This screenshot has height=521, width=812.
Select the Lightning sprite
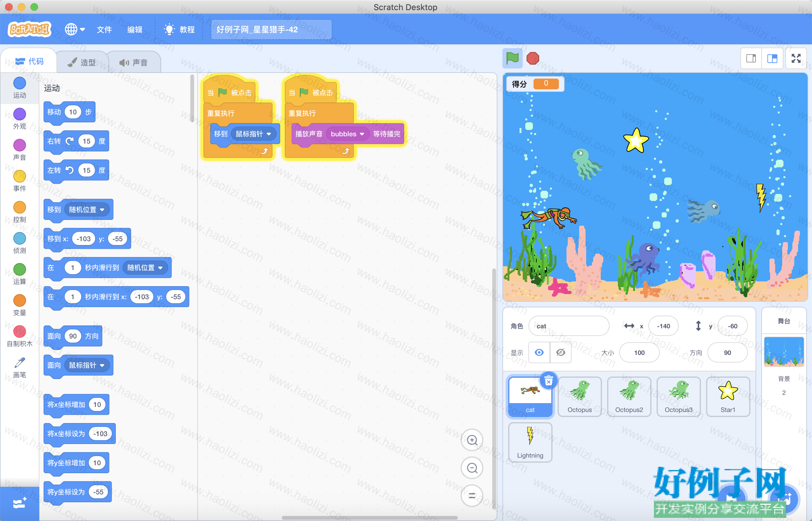coord(530,442)
